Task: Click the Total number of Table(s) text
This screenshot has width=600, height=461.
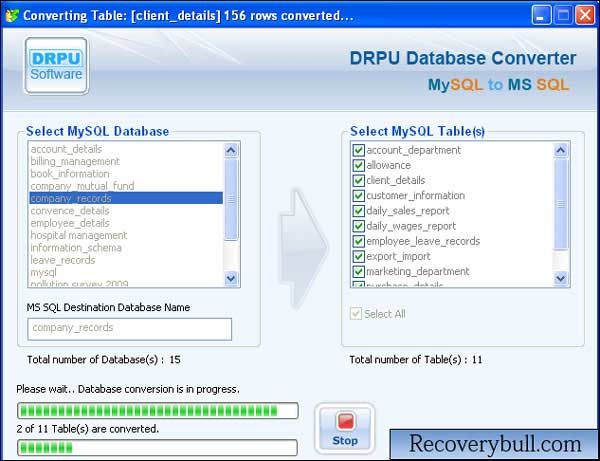Action: pyautogui.click(x=416, y=360)
